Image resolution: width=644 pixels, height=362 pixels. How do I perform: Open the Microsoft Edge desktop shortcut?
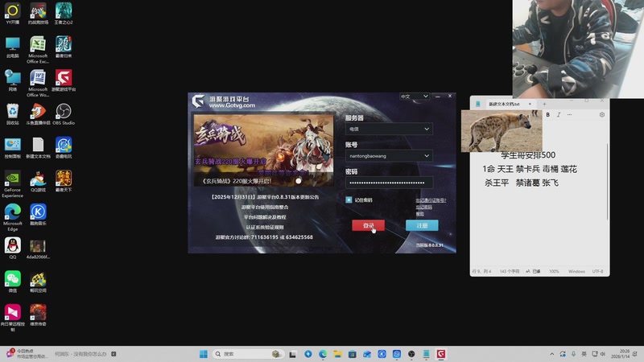(x=13, y=217)
